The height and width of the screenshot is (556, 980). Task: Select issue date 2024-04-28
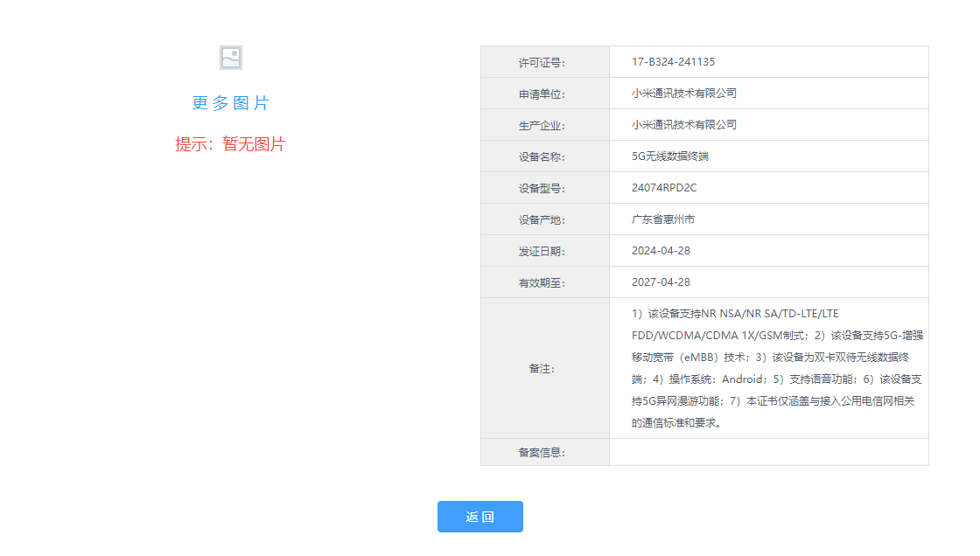pos(661,251)
